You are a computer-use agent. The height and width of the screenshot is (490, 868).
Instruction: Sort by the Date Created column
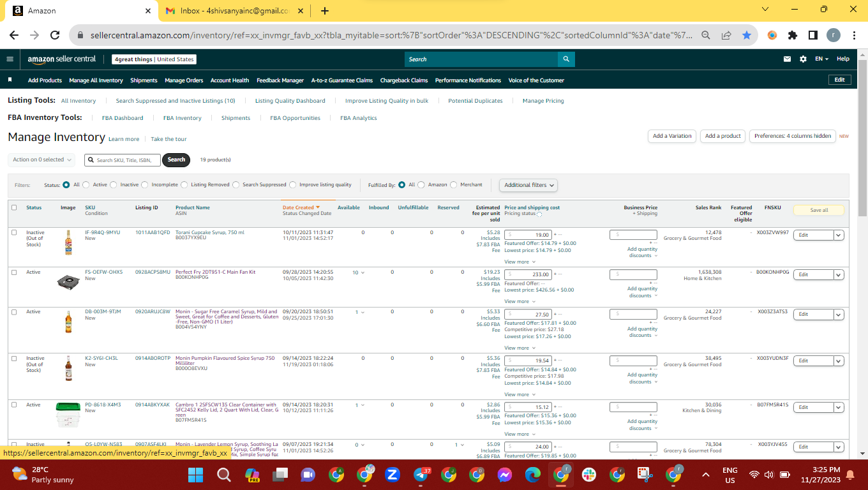point(301,207)
